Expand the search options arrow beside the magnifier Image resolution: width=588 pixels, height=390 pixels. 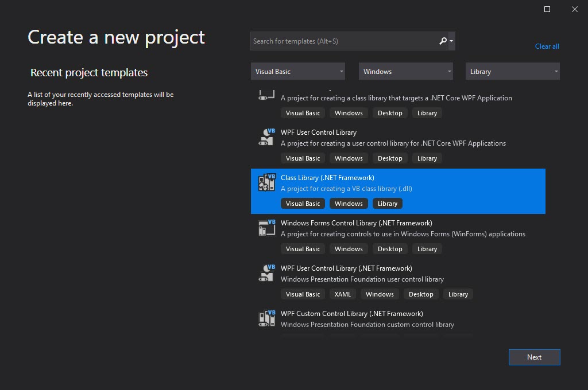(451, 41)
